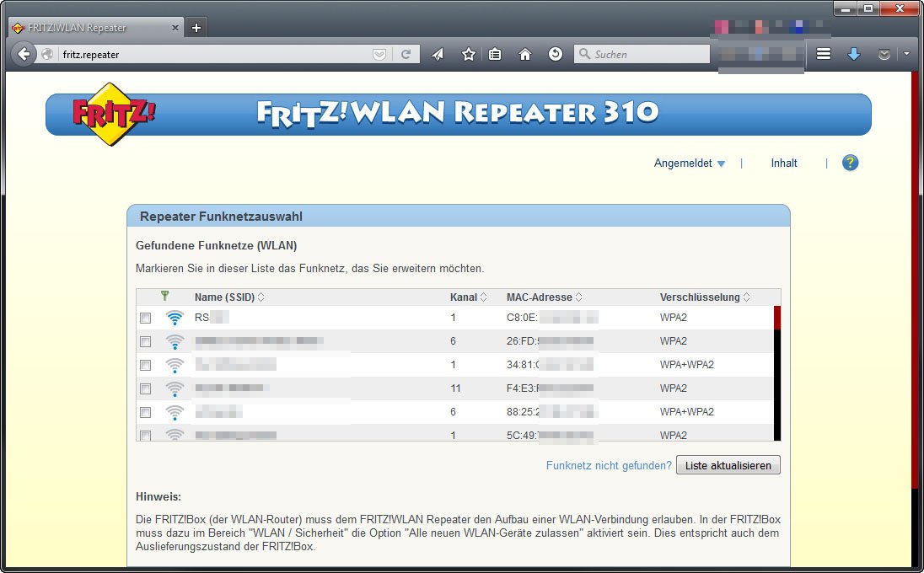Viewport: 924px width, 573px height.
Task: Click WPA+WPA2 in the 34:81 row
Action: 686,365
